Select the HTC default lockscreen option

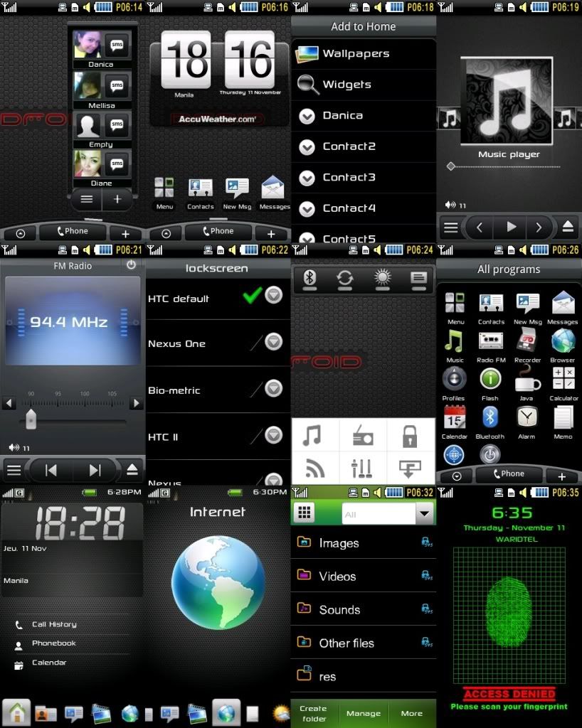tap(218, 296)
